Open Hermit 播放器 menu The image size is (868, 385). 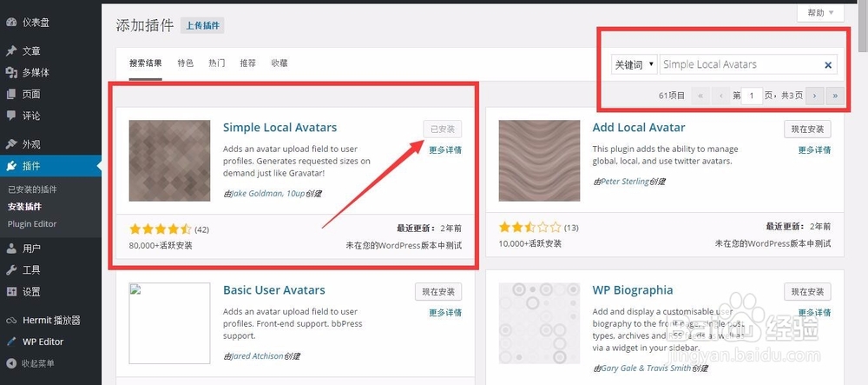coord(50,320)
